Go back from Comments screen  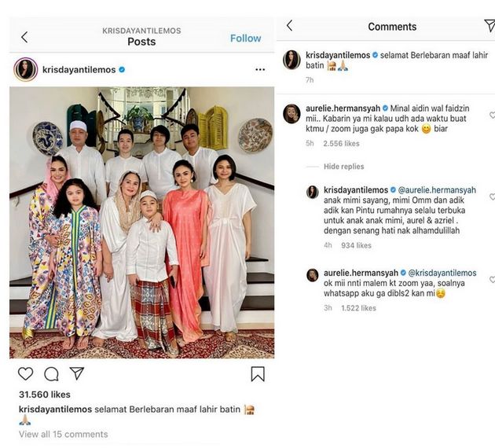289,26
